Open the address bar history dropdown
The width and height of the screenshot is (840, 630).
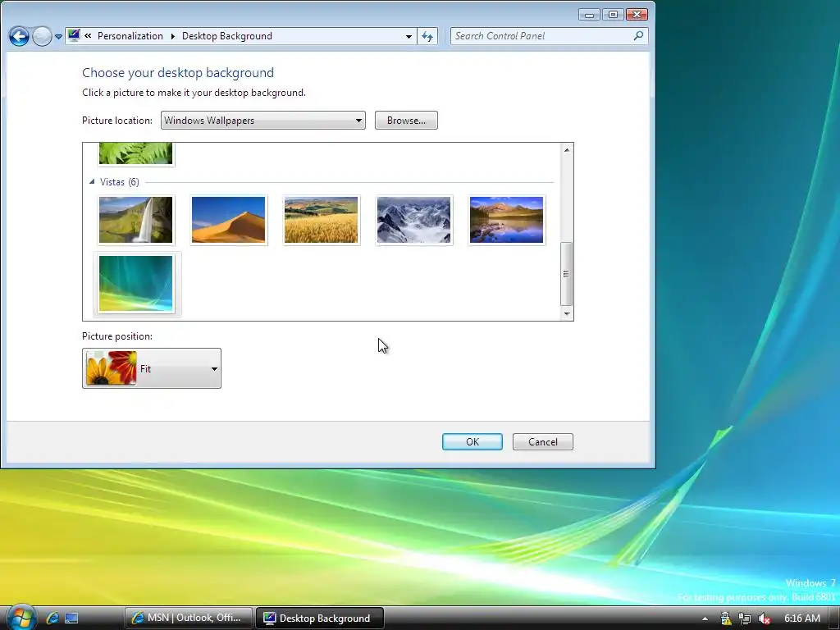tap(409, 36)
